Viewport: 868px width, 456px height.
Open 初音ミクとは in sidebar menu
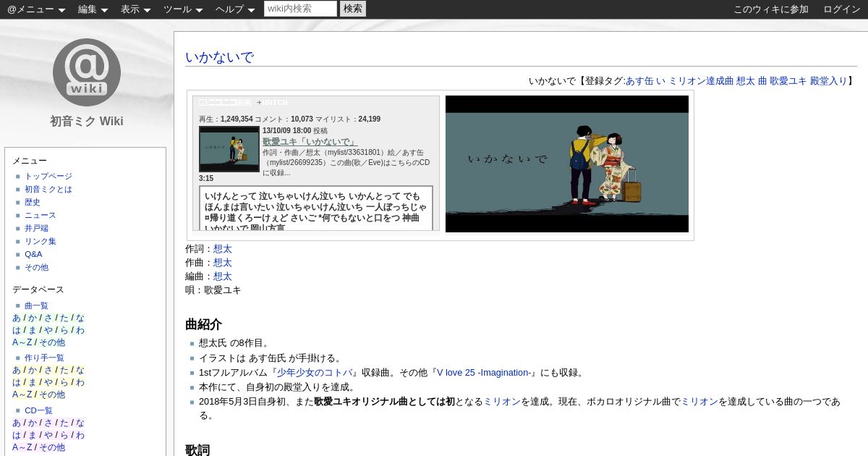[x=48, y=189]
